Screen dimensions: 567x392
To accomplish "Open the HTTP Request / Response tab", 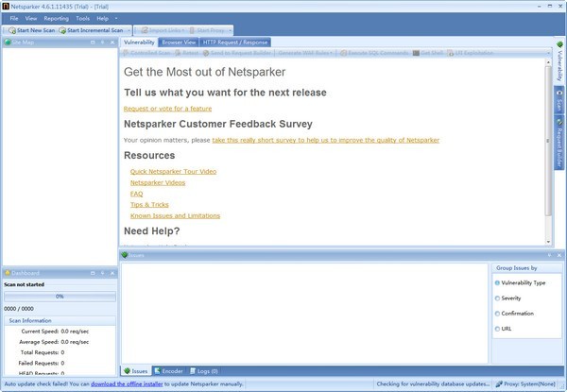I will 235,43.
